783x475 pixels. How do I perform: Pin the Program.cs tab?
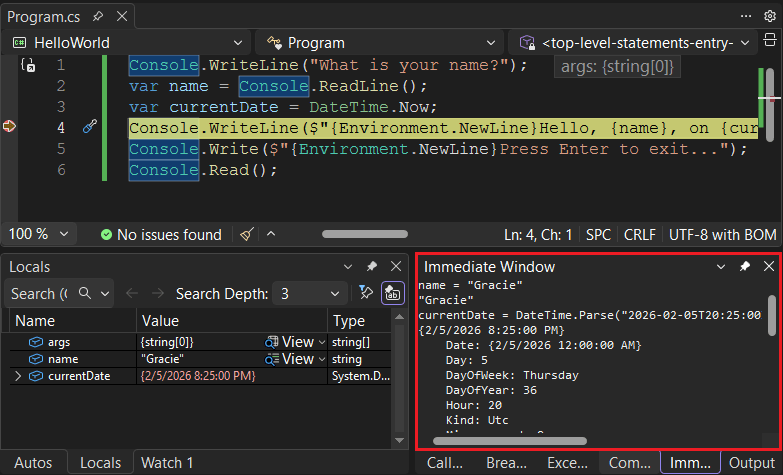pyautogui.click(x=97, y=16)
